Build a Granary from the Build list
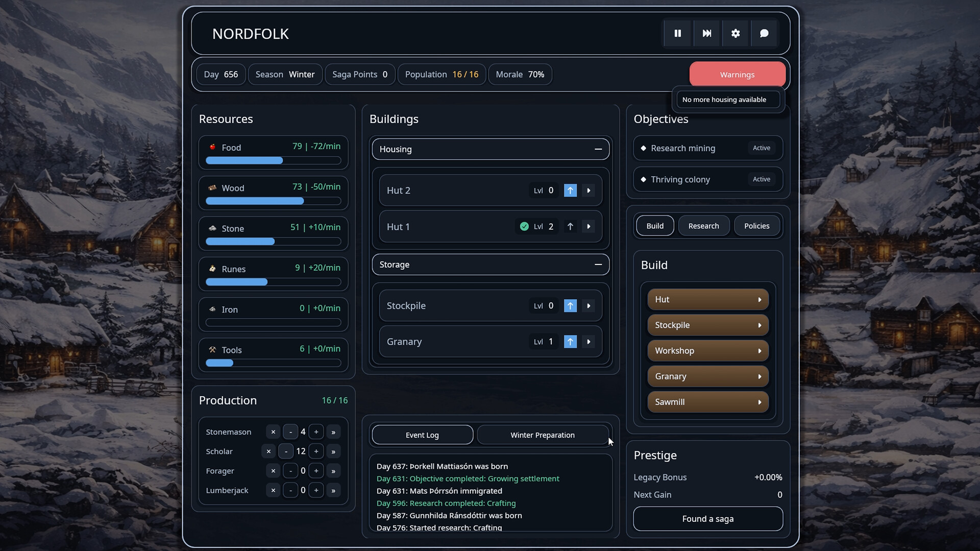980x551 pixels. [x=708, y=376]
